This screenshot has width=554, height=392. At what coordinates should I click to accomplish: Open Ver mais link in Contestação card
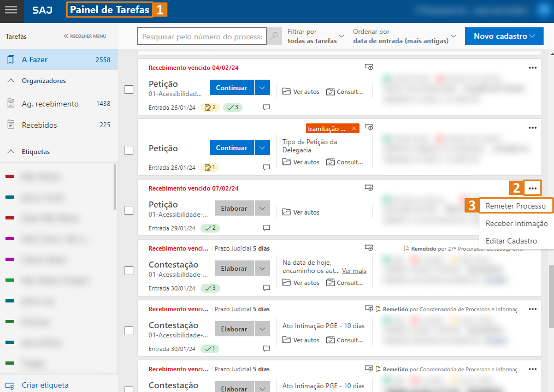pyautogui.click(x=354, y=271)
